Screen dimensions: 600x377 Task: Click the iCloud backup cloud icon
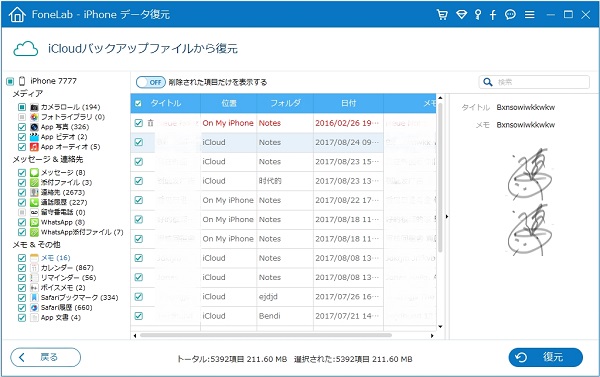26,49
